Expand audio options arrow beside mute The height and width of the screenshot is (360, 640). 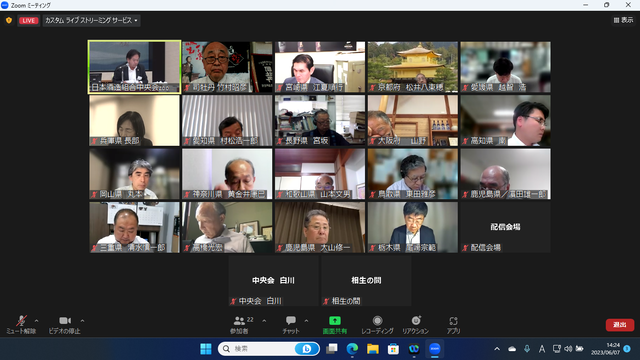pyautogui.click(x=36, y=321)
